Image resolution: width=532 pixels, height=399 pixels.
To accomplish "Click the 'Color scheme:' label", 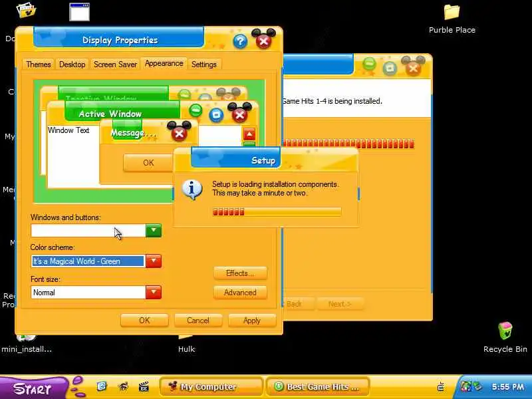I will pos(53,247).
